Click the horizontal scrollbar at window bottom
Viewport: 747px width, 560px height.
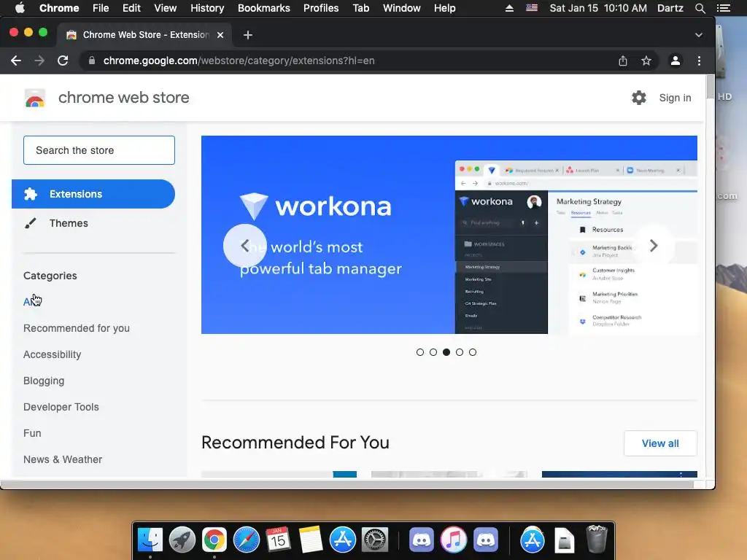[x=347, y=485]
